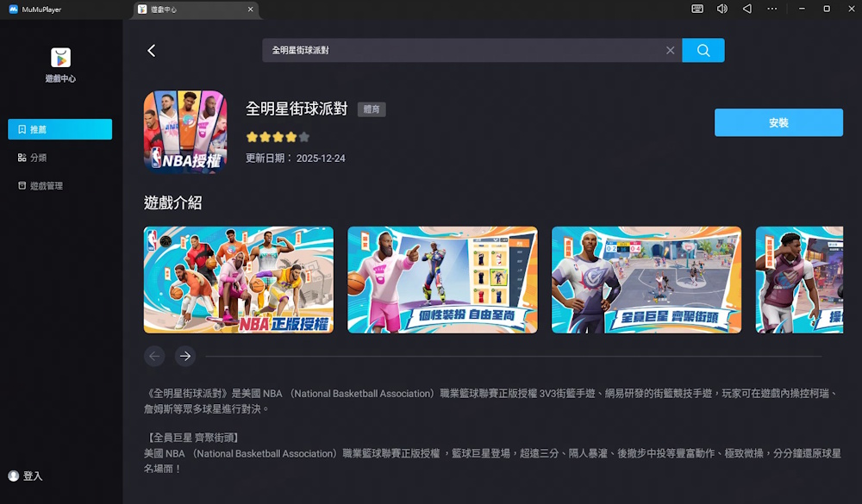Close the 遊戲中心 tab

250,9
